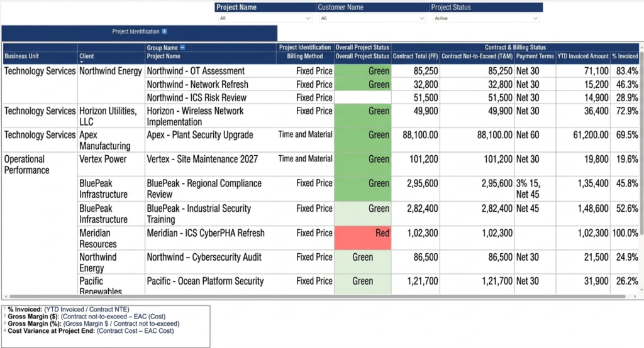644x348 pixels.
Task: Click the 100.0% invoiced value
Action: (625, 233)
